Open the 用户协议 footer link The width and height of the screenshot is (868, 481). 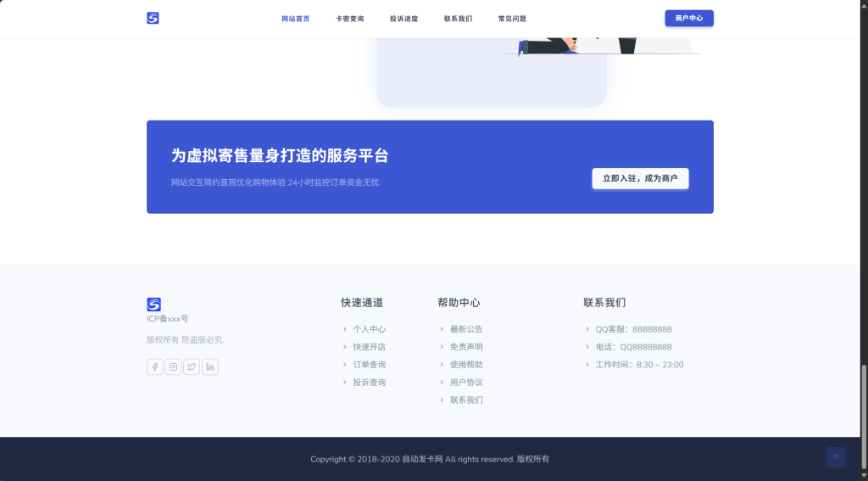pyautogui.click(x=466, y=383)
